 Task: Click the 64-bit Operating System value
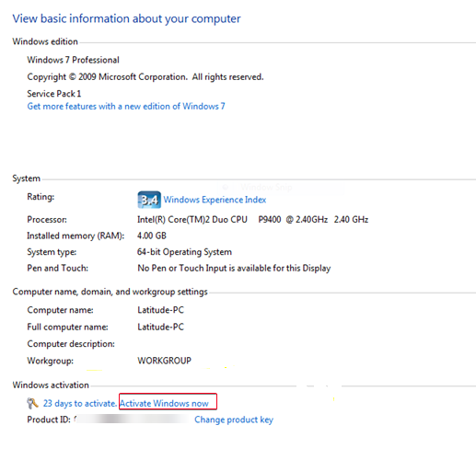[x=184, y=252]
